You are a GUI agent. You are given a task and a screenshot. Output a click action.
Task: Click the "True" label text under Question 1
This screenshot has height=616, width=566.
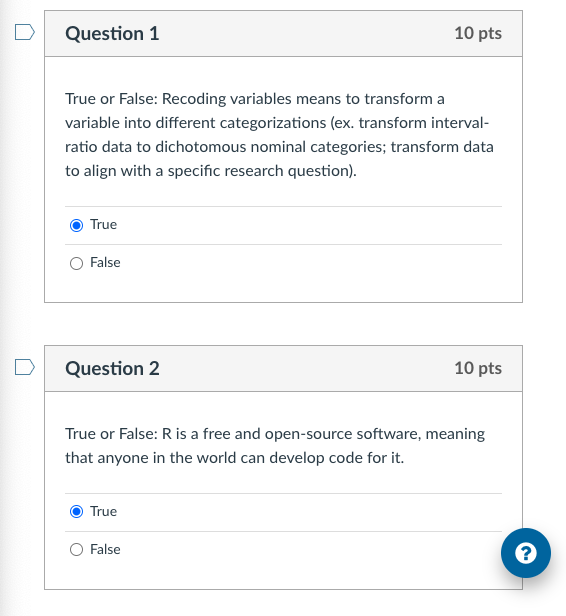click(x=103, y=225)
